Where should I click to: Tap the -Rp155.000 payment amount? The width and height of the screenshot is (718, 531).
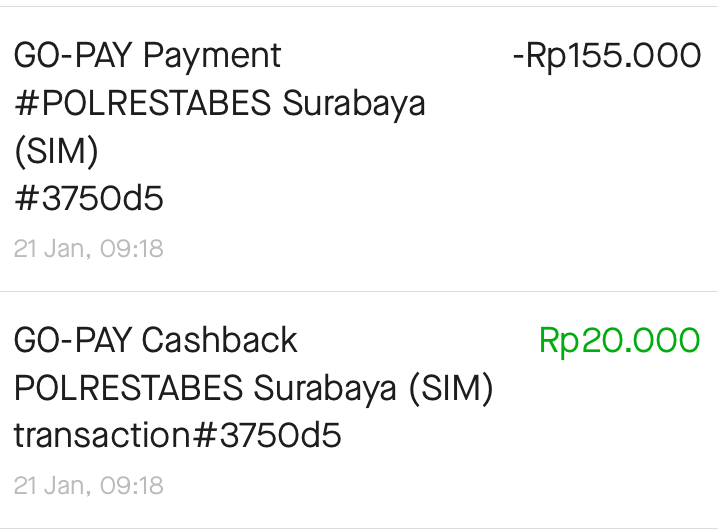(606, 56)
